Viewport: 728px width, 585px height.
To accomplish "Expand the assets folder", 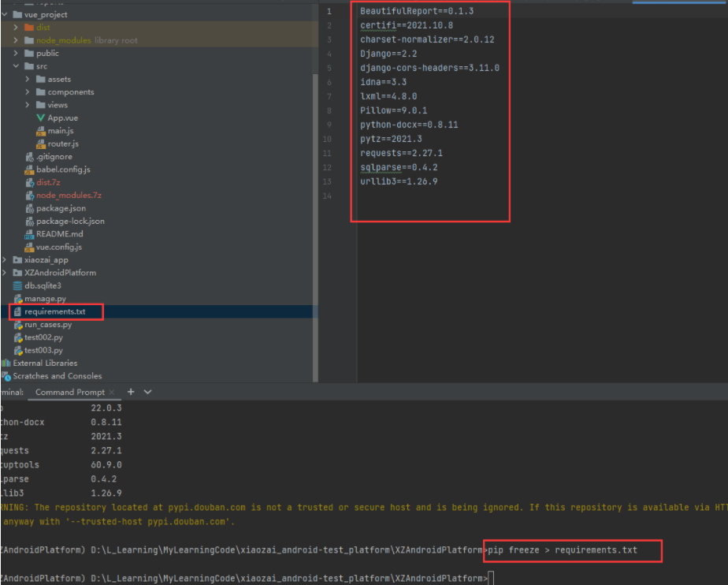I will 28,80.
